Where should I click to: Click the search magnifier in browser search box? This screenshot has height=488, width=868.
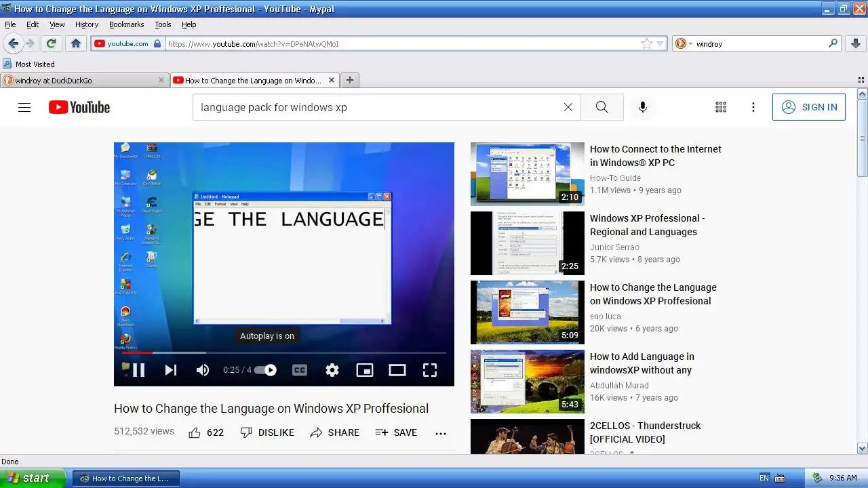coord(833,43)
